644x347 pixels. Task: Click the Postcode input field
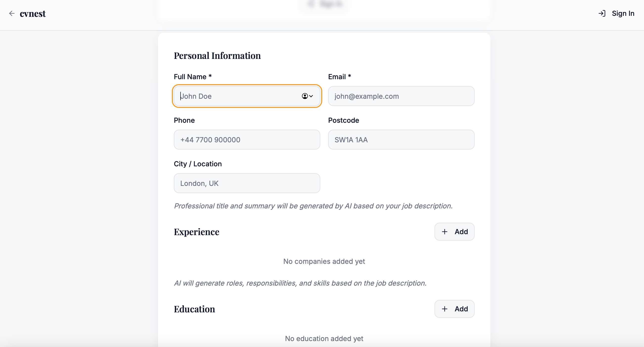tap(401, 140)
